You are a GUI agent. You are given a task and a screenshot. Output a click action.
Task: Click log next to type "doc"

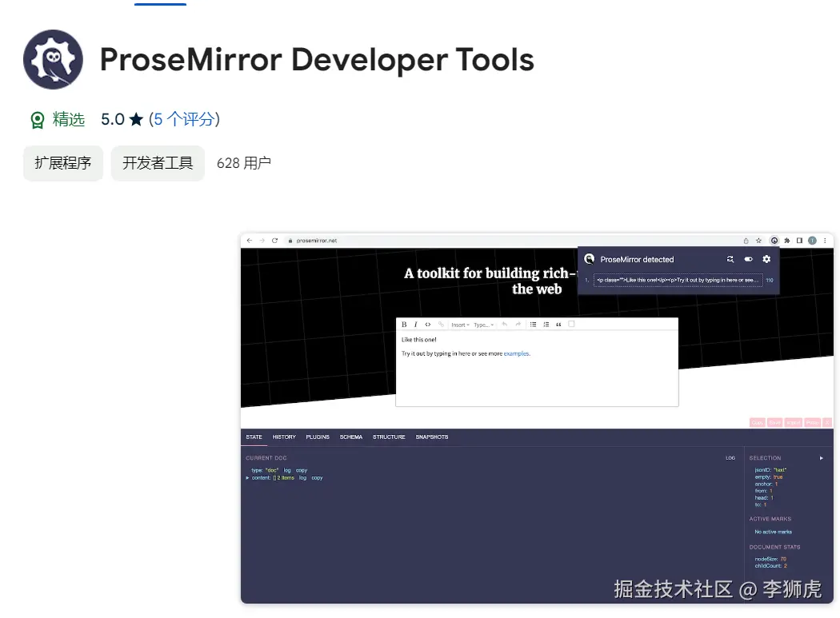coord(287,470)
